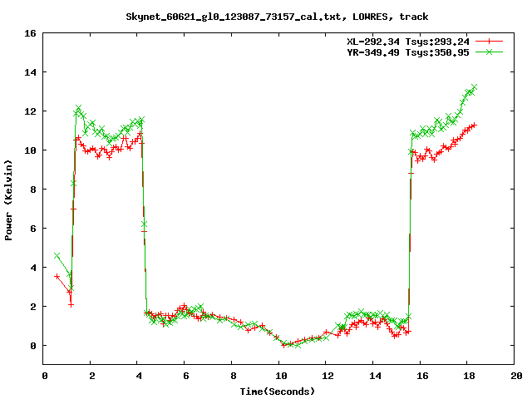Click the y-axis tick label '16'
The image size is (532, 399).
[x=30, y=33]
